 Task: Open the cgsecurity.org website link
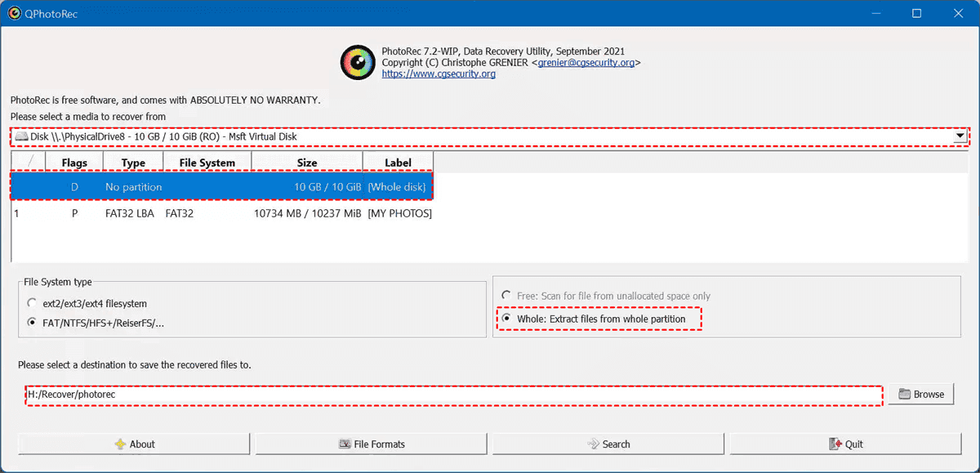(x=439, y=74)
